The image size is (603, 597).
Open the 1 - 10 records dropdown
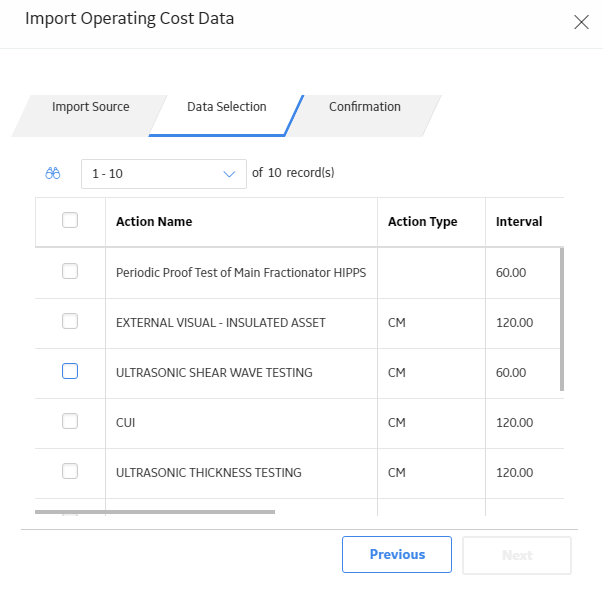[164, 174]
